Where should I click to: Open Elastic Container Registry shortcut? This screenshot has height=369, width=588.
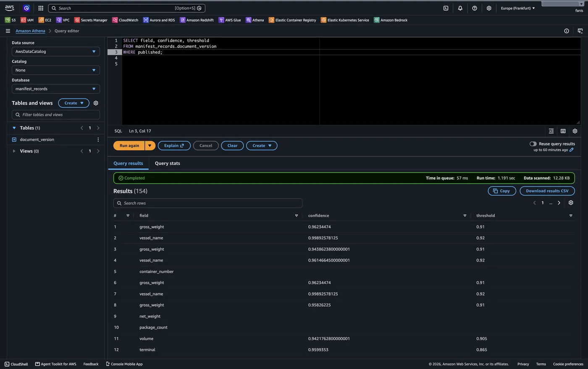click(292, 20)
